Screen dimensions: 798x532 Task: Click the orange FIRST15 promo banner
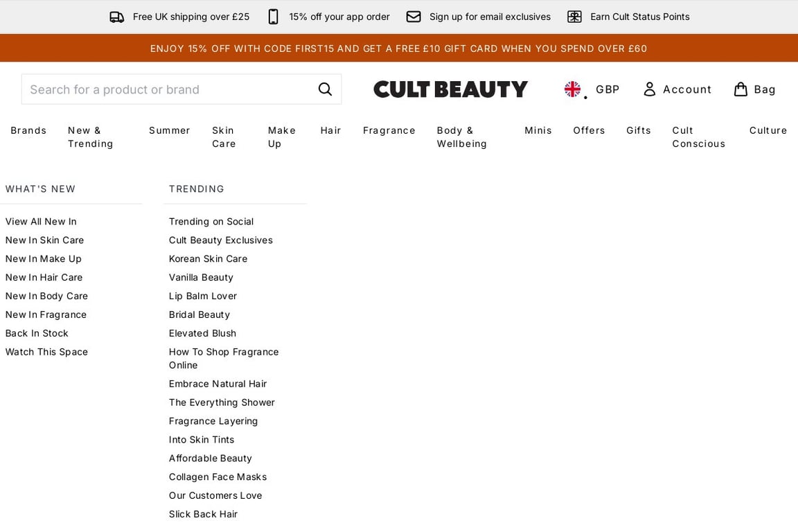click(x=399, y=48)
